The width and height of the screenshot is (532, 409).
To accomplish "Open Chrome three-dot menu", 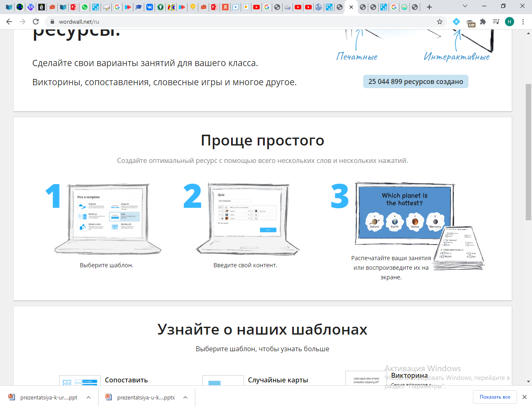I will [523, 22].
